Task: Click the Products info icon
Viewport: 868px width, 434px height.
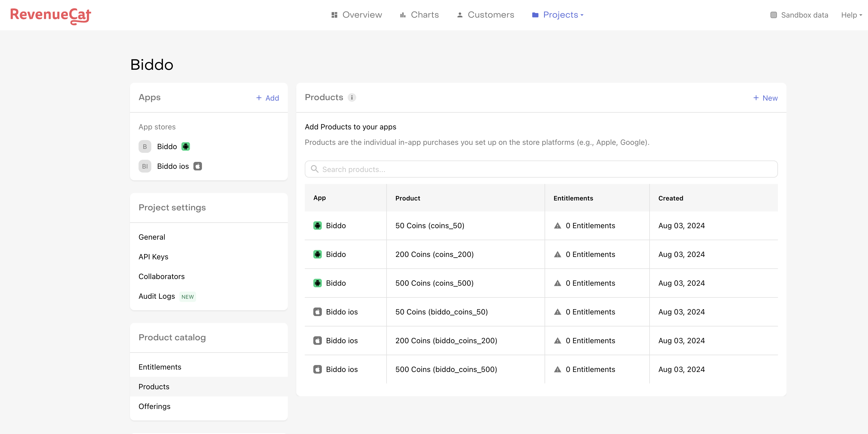Action: [x=352, y=98]
